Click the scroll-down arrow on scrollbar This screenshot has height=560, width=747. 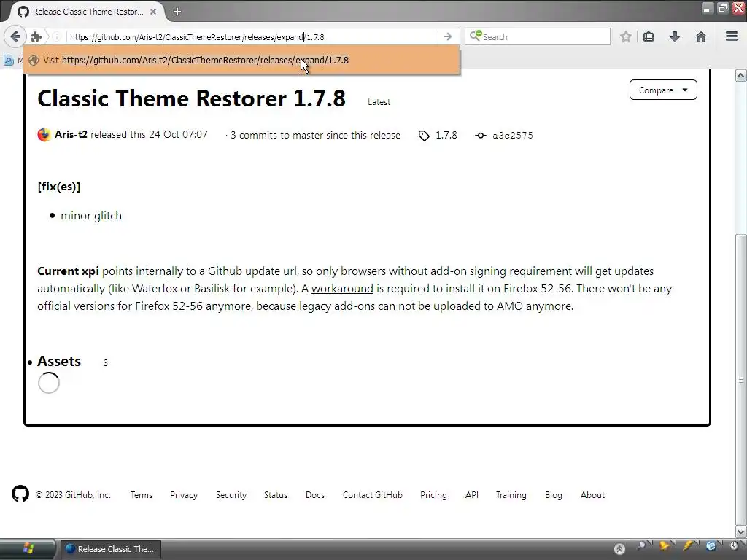pyautogui.click(x=741, y=532)
